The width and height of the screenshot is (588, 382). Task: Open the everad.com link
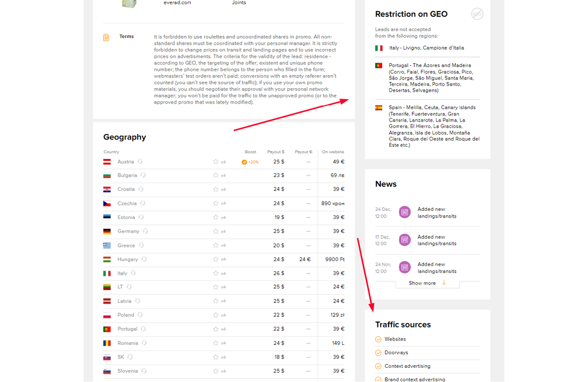tap(177, 3)
